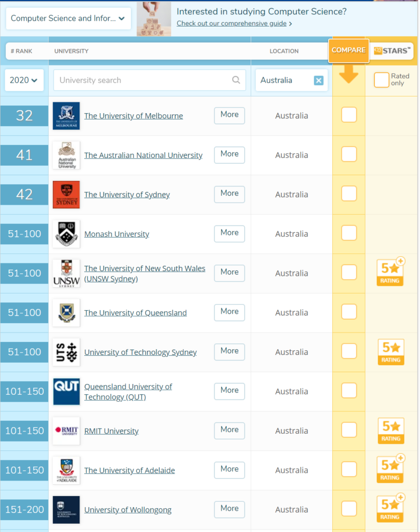The width and height of the screenshot is (420, 532).
Task: Click the Compare tab header
Action: (349, 50)
